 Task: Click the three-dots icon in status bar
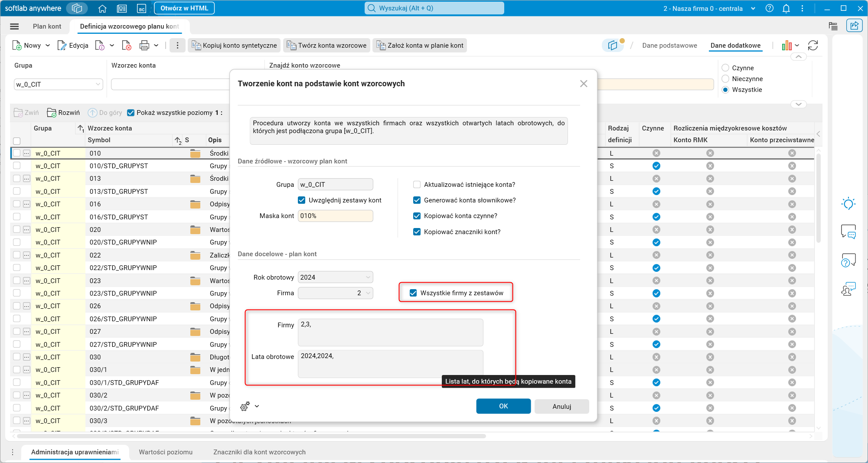13,452
